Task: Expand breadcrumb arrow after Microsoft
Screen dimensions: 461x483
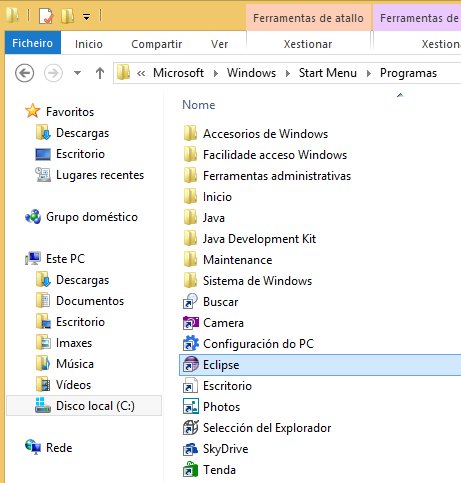Action: tap(216, 73)
